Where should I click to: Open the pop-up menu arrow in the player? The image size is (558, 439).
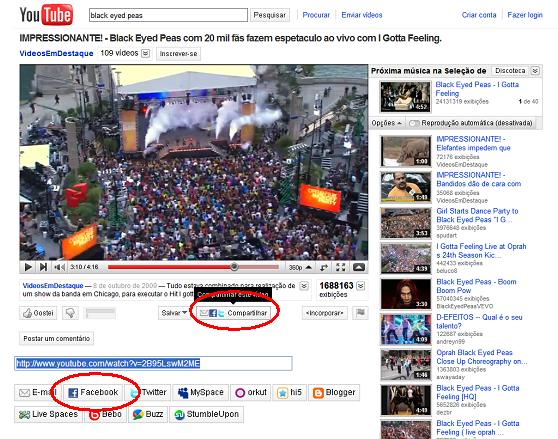359,267
